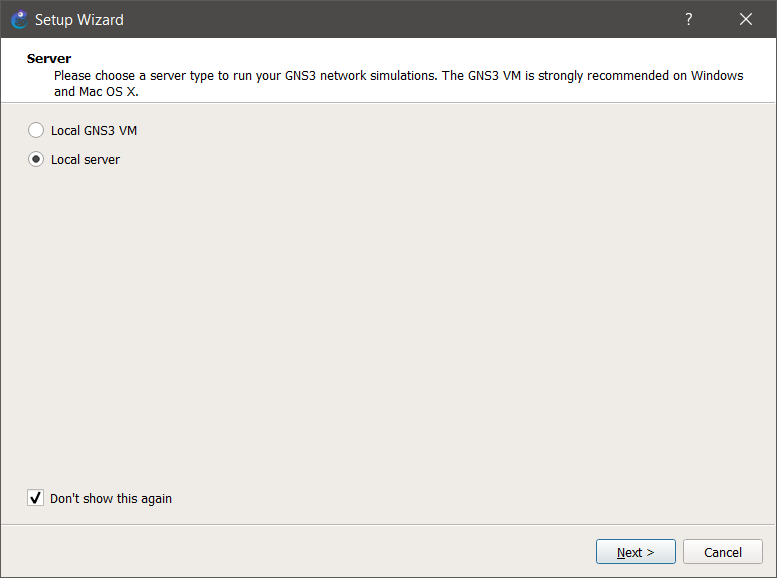This screenshot has height=578, width=777.
Task: Click the "Don't show this again" label
Action: coord(111,498)
